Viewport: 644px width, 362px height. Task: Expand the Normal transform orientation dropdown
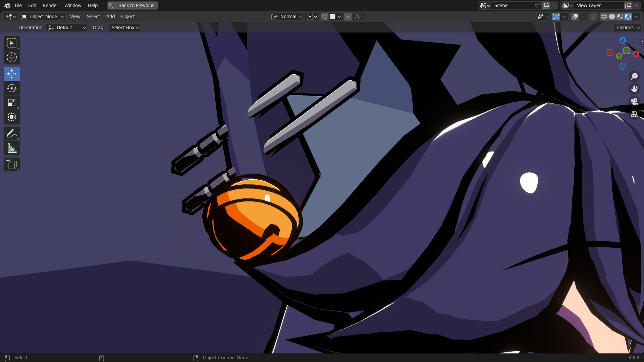(x=287, y=16)
